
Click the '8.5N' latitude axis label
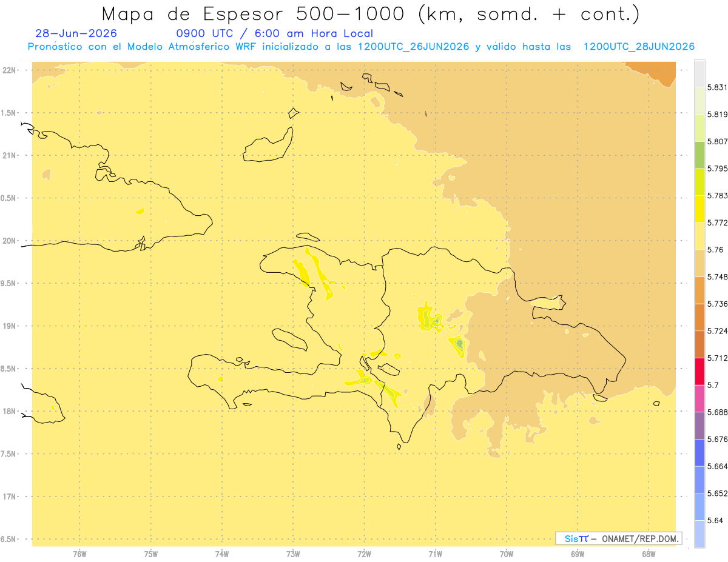8,369
